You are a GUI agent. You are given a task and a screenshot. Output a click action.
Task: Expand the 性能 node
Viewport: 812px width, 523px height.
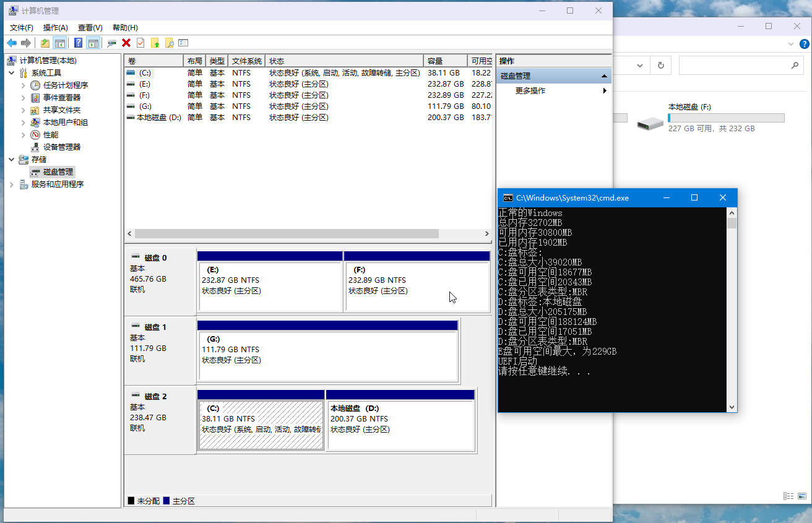pyautogui.click(x=24, y=135)
